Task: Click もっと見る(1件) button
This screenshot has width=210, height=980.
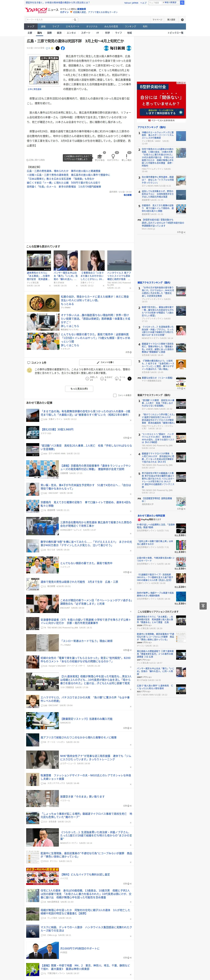Action: tap(79, 388)
